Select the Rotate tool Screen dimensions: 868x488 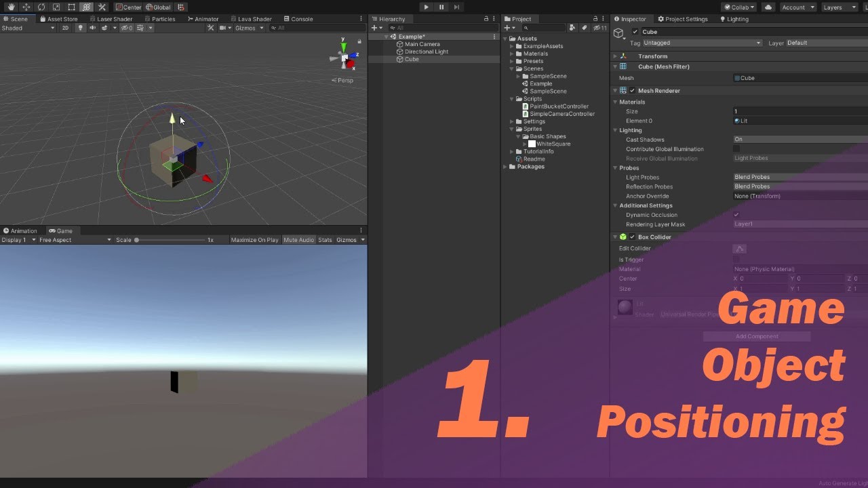(x=41, y=7)
